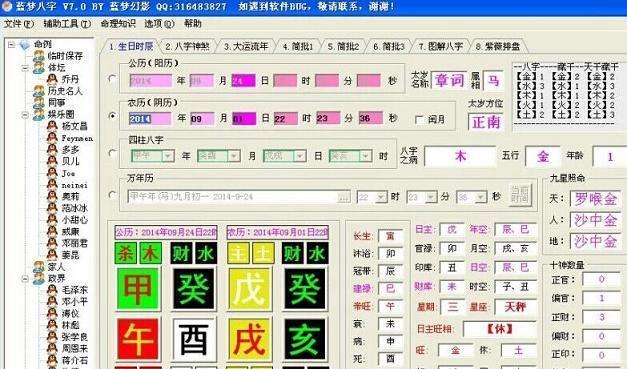Image resolution: width=627 pixels, height=369 pixels.
Task: Open the 辅助工具 menu
Action: [67, 24]
